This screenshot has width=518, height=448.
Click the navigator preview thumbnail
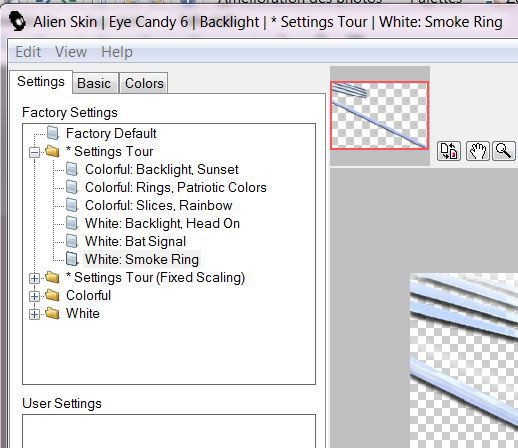coord(379,115)
